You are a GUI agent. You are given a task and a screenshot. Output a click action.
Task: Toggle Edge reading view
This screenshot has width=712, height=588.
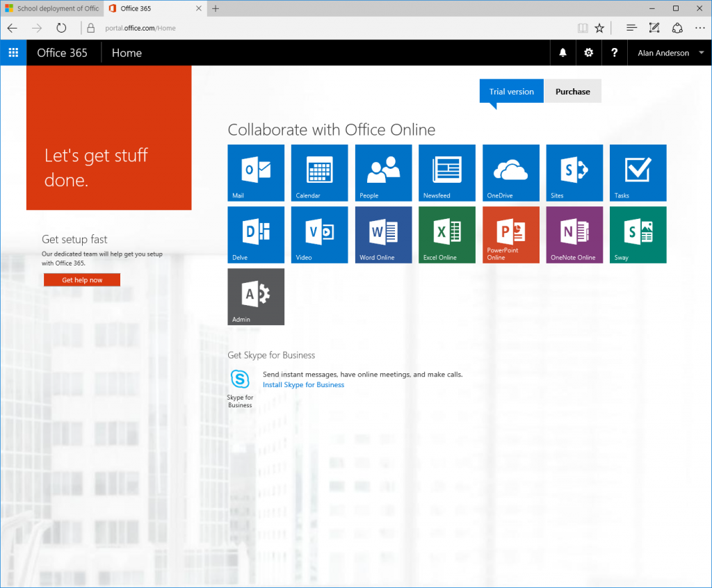[583, 28]
